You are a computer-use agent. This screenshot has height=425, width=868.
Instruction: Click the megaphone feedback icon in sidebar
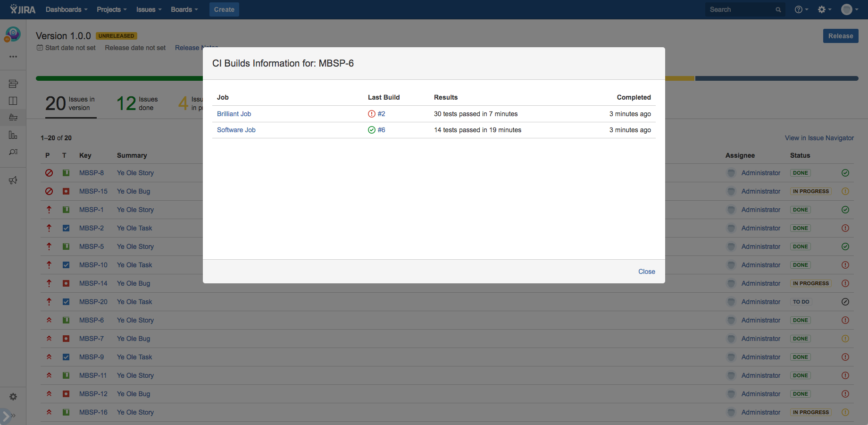click(x=13, y=180)
